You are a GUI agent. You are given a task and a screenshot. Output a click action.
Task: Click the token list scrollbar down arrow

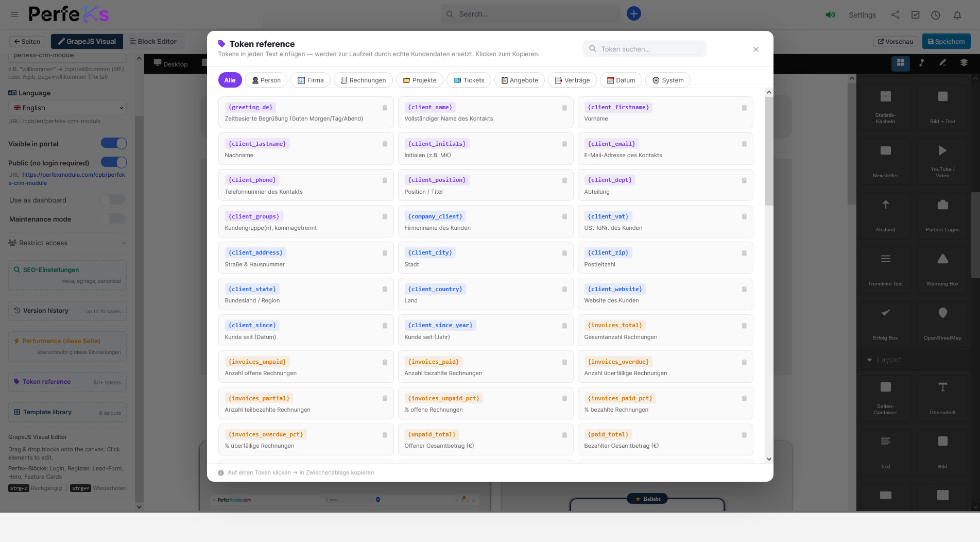tap(768, 459)
